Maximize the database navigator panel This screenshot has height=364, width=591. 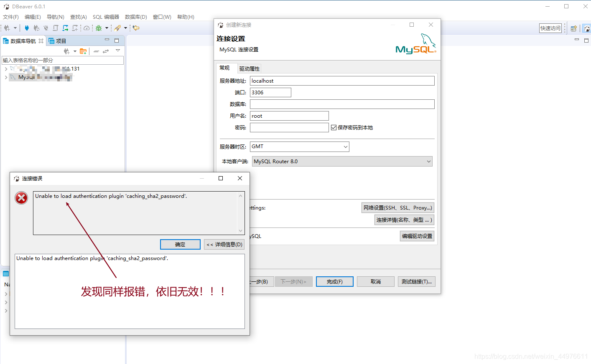point(117,40)
